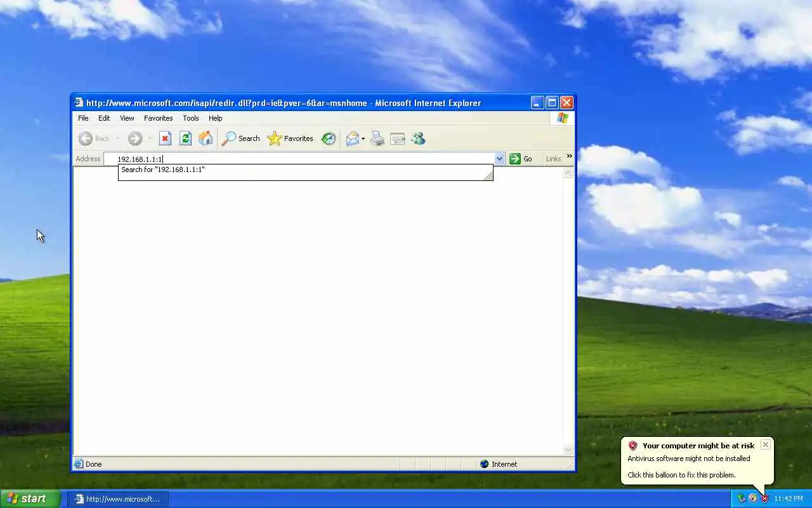Maximize the Internet Explorer window
The image size is (812, 508).
click(552, 102)
